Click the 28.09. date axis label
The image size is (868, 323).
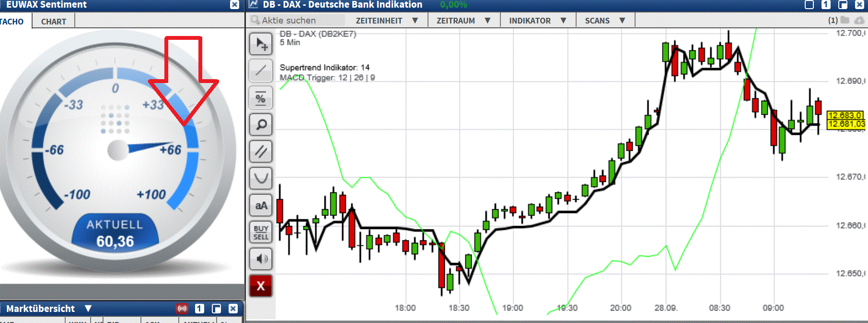666,308
